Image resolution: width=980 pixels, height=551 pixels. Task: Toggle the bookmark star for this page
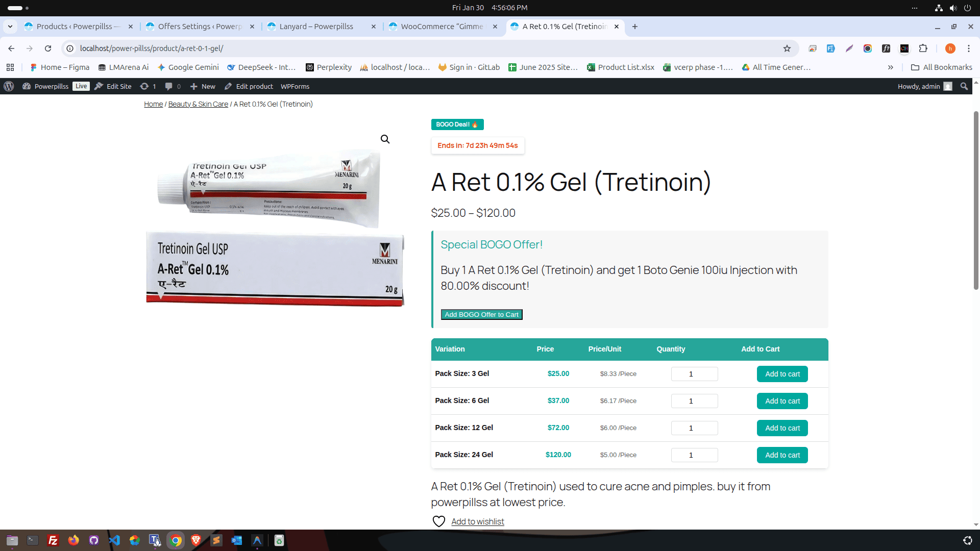tap(788, 48)
